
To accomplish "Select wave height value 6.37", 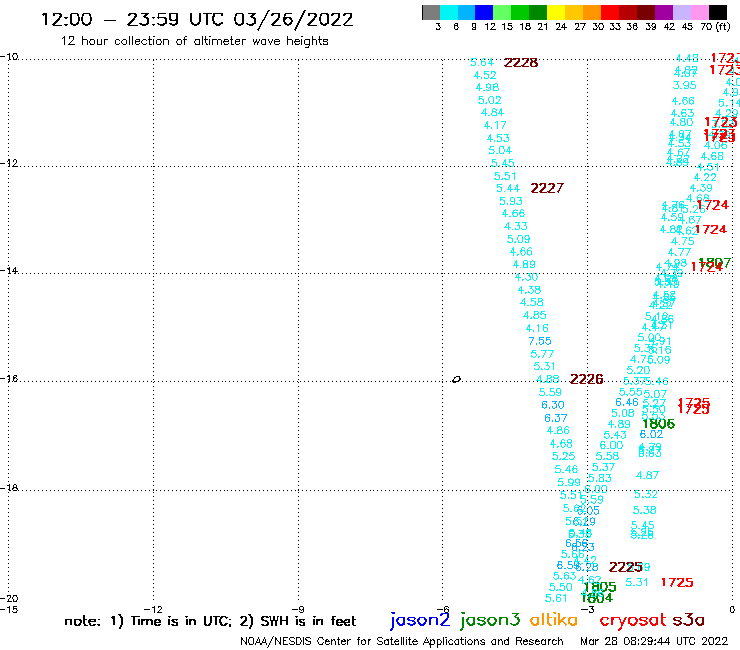I will tap(555, 418).
